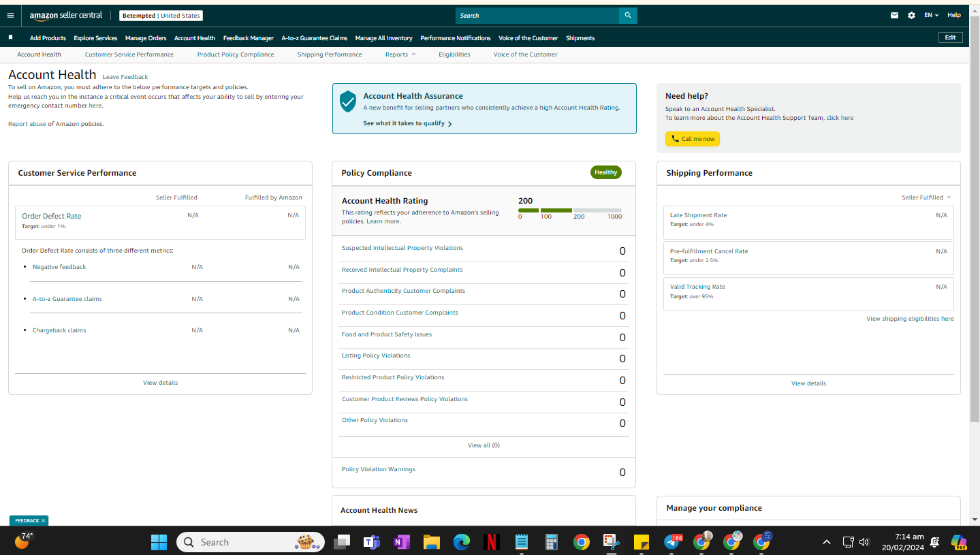Open the Seller Fulfilled dropdown in Shipping Performance

point(926,197)
